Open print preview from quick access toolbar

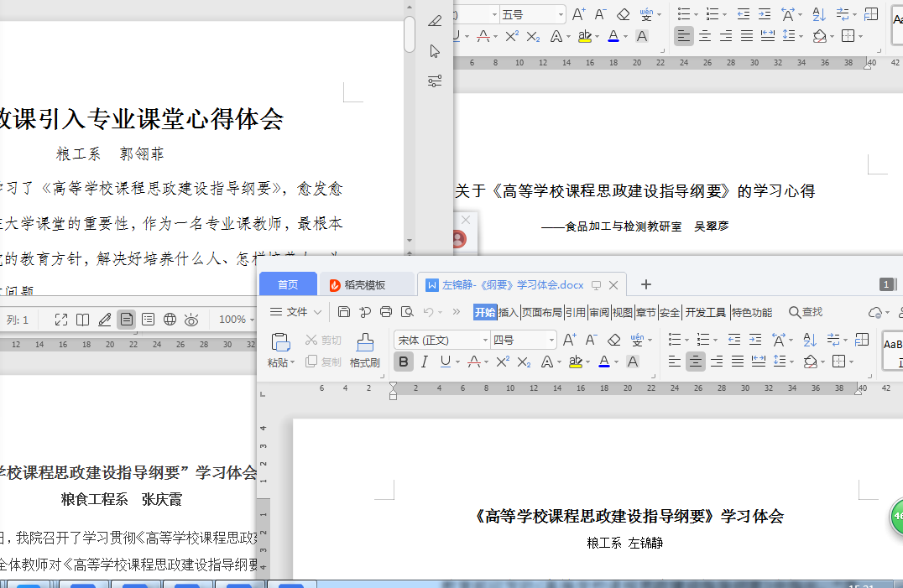[x=407, y=312]
